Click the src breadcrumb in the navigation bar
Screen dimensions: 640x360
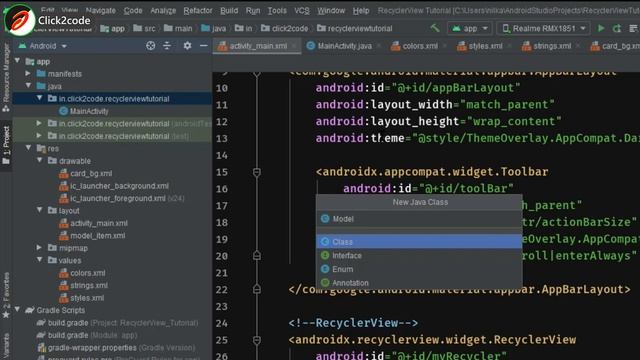click(x=144, y=28)
